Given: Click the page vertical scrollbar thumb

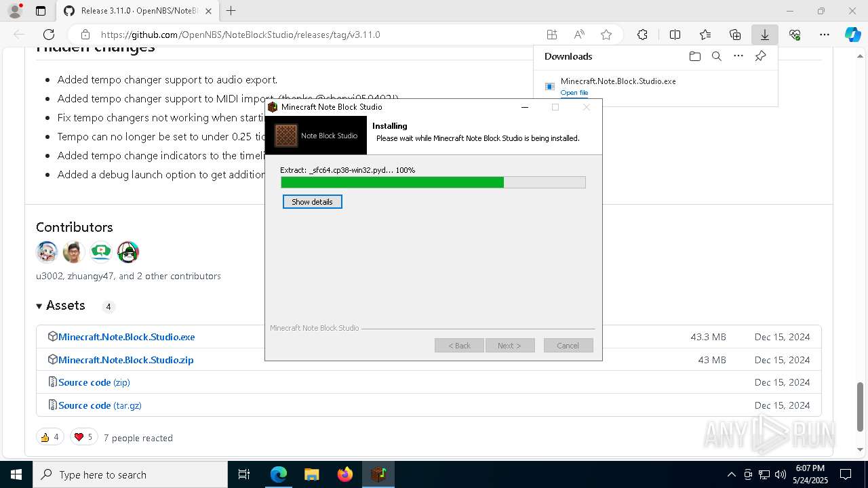Looking at the screenshot, I should 861,407.
